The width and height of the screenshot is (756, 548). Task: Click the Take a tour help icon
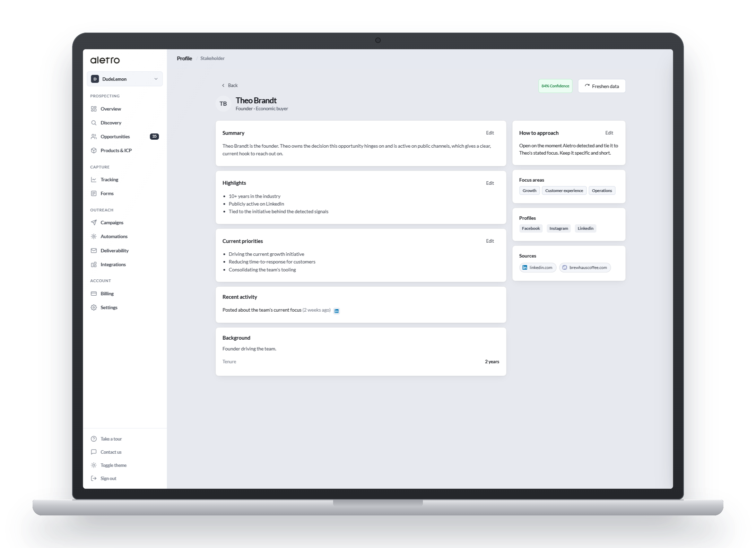(x=94, y=439)
